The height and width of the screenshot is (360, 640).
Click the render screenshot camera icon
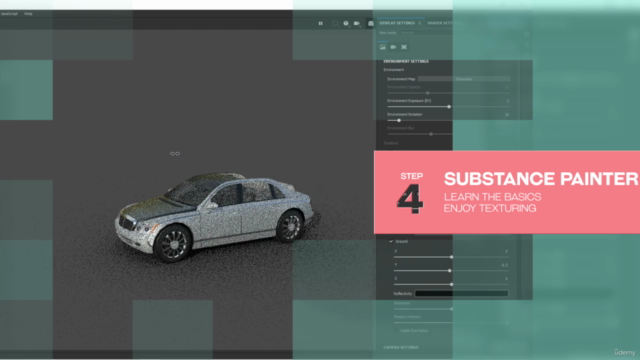click(371, 23)
